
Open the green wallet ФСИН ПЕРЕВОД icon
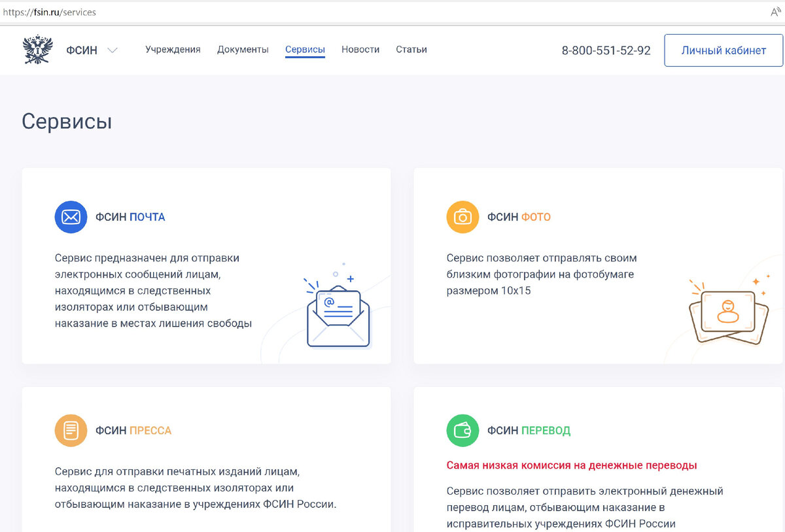pos(462,431)
